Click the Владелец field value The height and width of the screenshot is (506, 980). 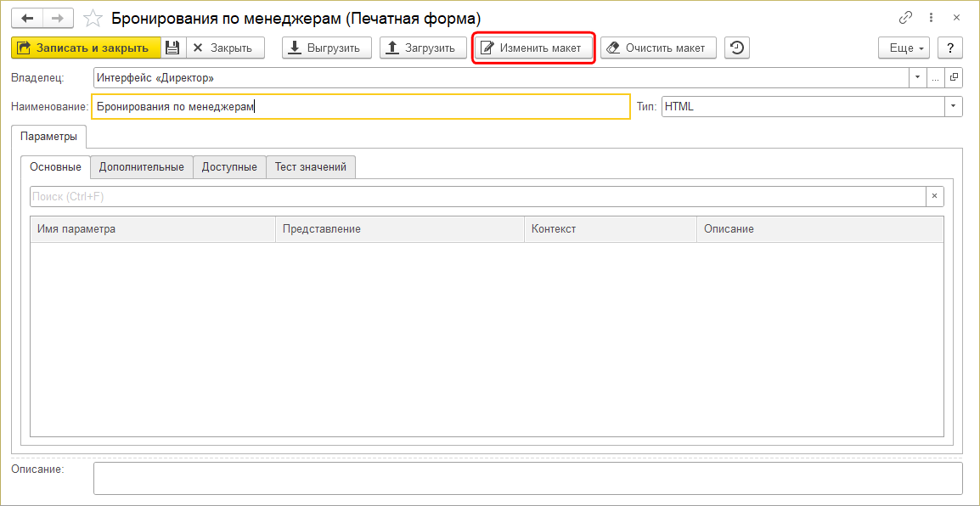coord(501,78)
